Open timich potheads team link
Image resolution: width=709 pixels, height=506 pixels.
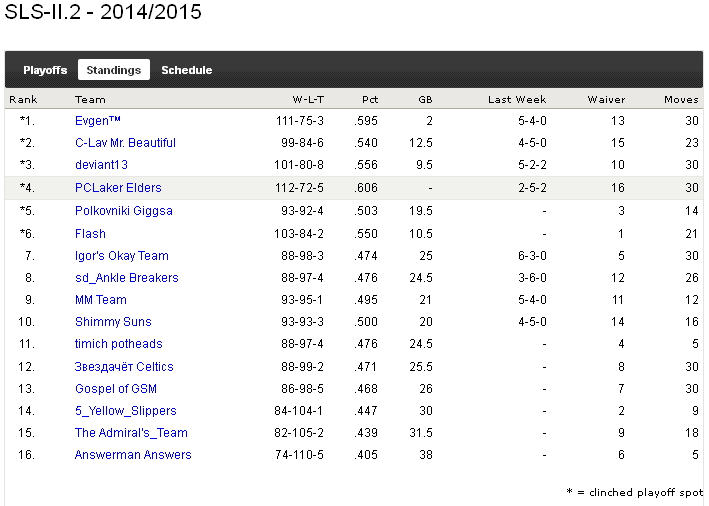tap(118, 344)
